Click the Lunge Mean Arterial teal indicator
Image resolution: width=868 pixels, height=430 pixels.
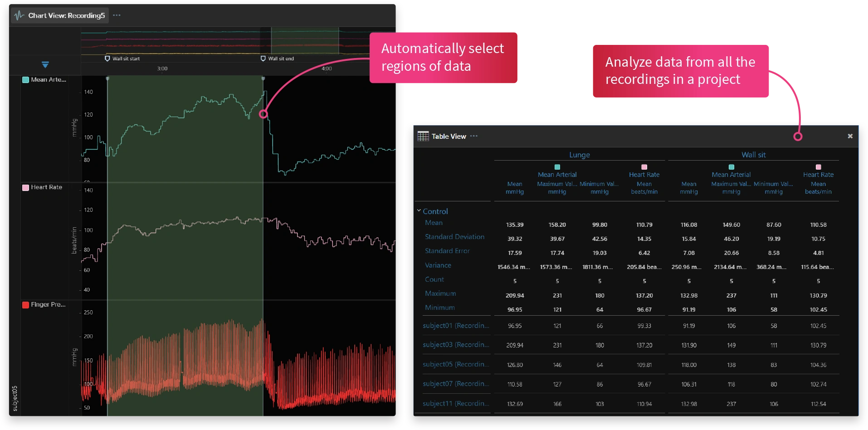(557, 167)
